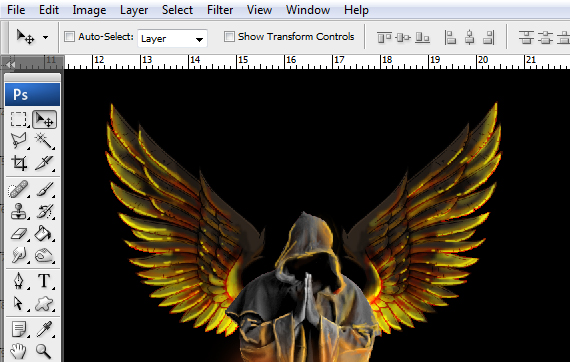Click the align top edges button
The height and width of the screenshot is (362, 570).
384,37
